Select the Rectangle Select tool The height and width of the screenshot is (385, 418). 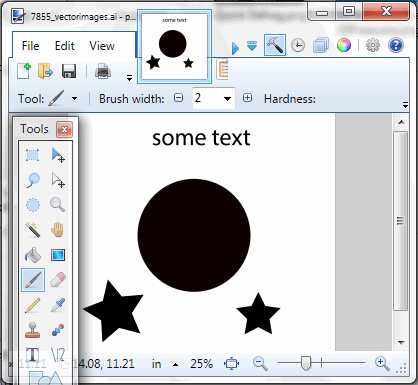coord(33,155)
